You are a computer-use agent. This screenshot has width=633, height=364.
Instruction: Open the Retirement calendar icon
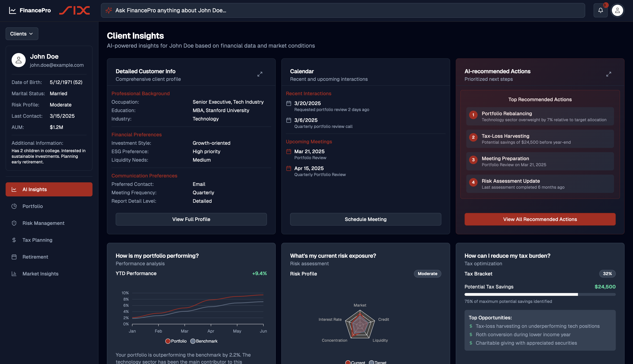tap(14, 257)
